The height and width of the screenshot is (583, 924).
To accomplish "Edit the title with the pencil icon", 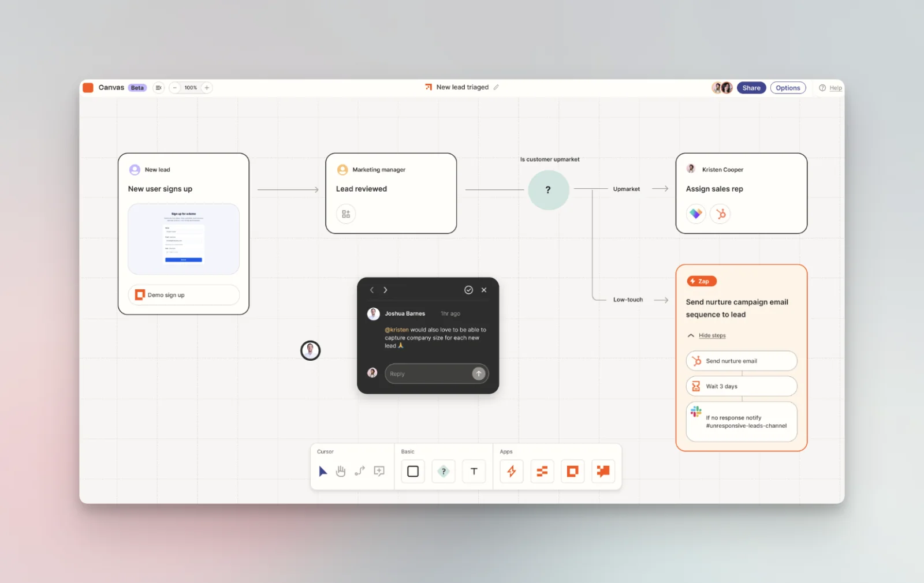I will 496,87.
